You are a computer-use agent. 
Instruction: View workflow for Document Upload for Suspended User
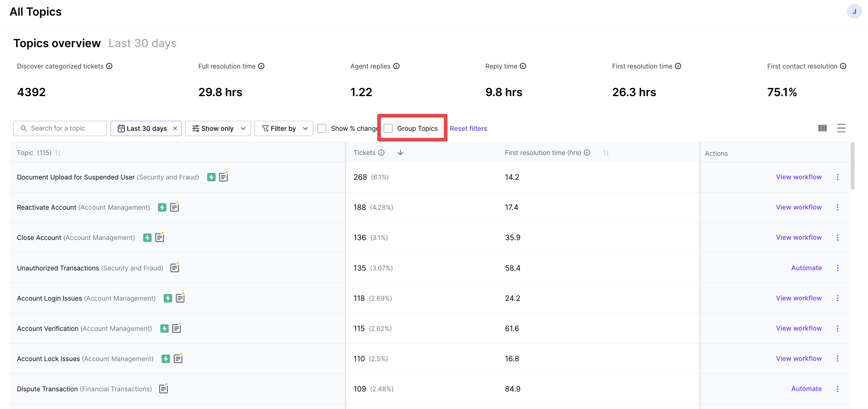tap(798, 177)
